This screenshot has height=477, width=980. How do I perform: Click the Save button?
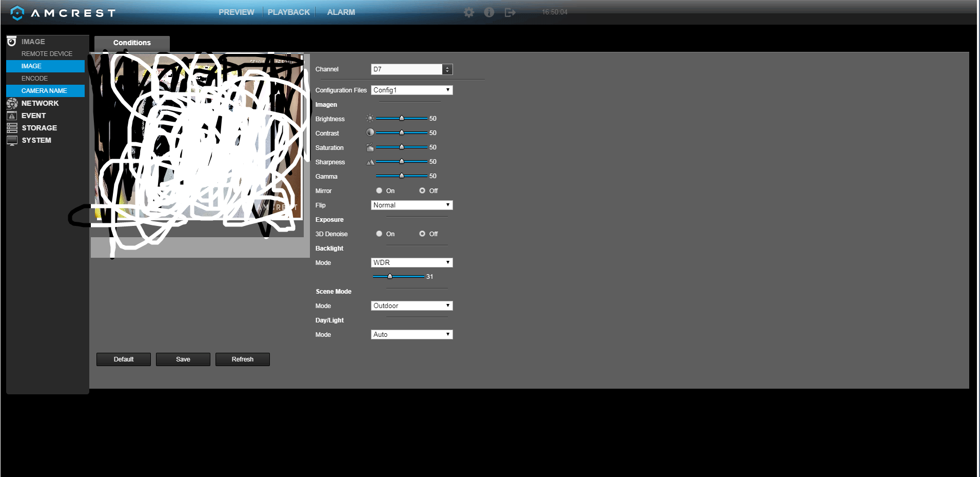(x=183, y=359)
